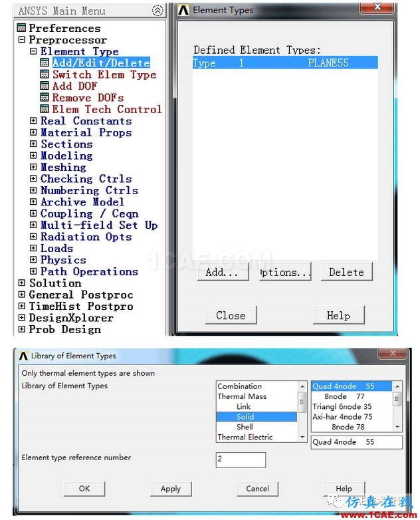The height and width of the screenshot is (520, 420).
Task: Expand the Radiation Opts node
Action: (33, 237)
